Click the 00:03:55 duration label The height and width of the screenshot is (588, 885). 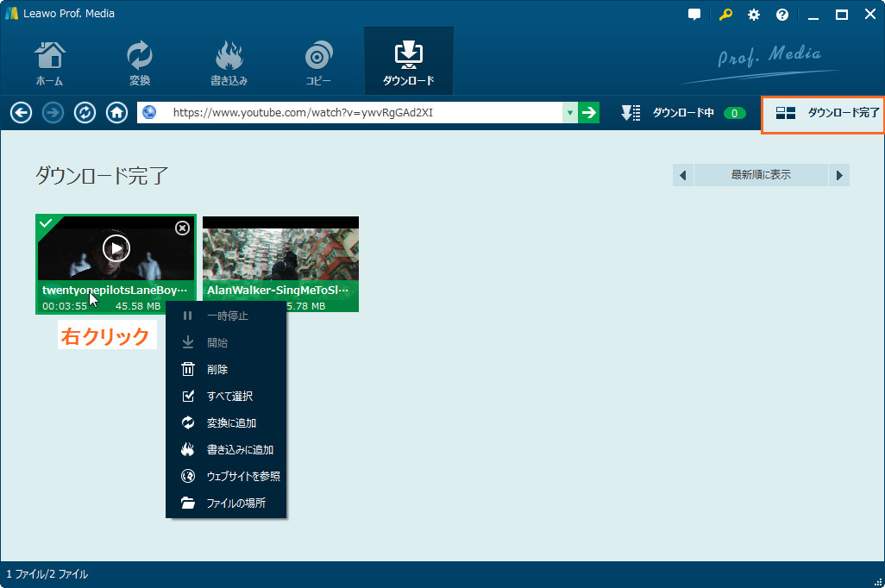click(65, 306)
